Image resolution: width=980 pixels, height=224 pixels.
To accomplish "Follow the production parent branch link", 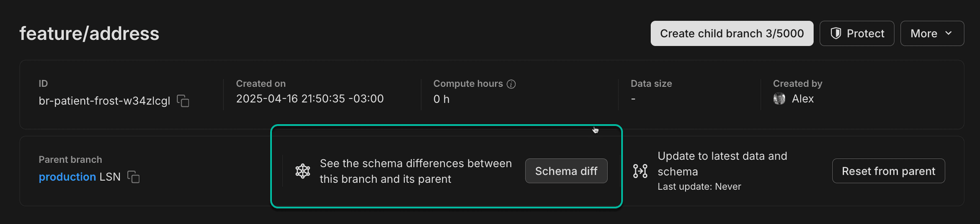I will [x=67, y=177].
